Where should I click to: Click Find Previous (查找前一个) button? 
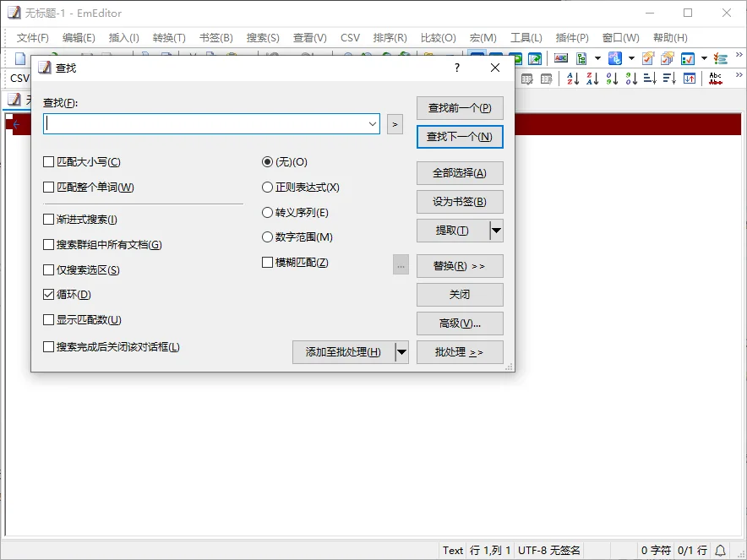460,108
